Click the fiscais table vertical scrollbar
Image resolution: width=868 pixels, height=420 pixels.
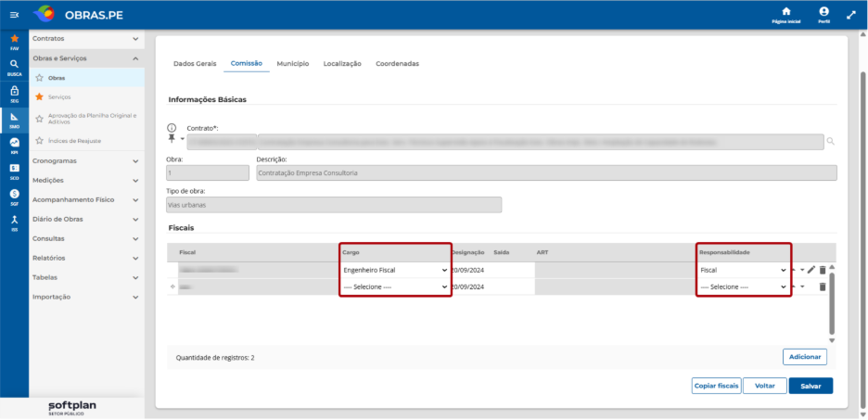click(x=832, y=303)
